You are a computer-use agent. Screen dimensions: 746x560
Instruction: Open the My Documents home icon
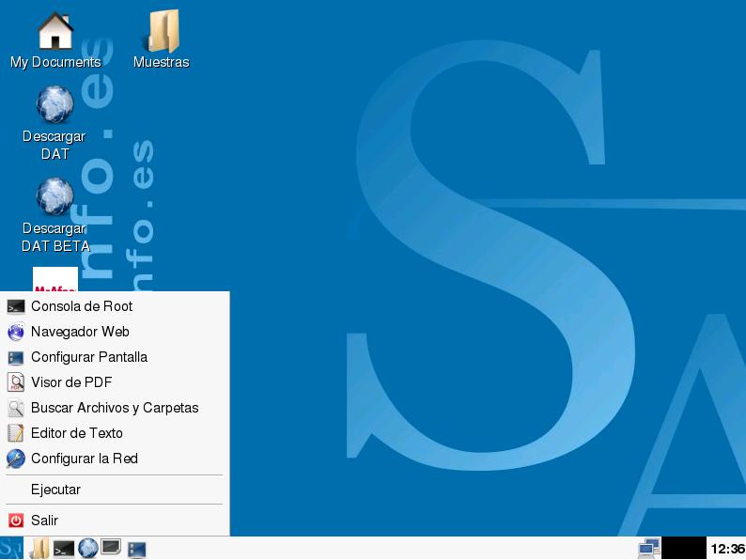55,31
